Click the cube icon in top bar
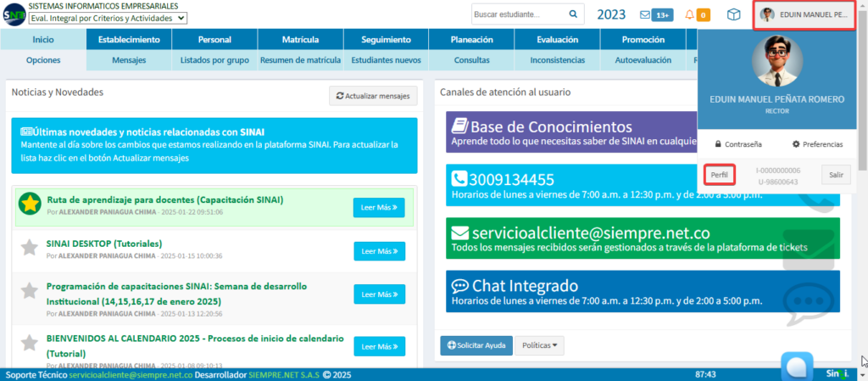The image size is (868, 381). point(734,14)
